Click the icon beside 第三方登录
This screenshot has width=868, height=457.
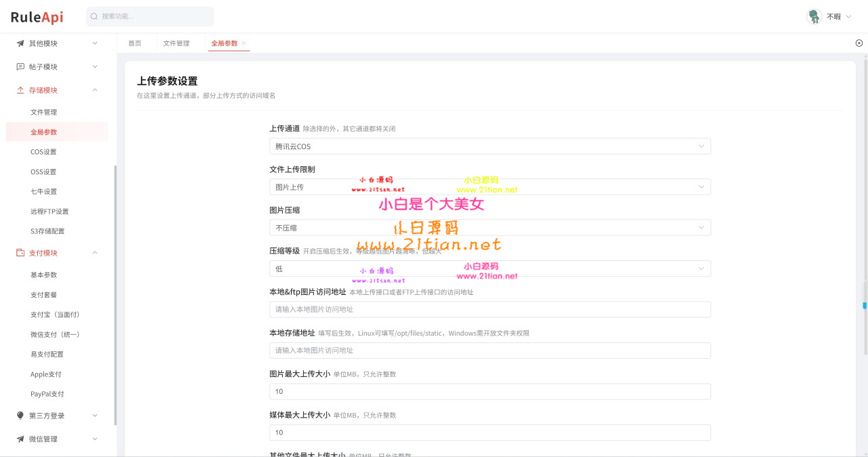pyautogui.click(x=20, y=416)
